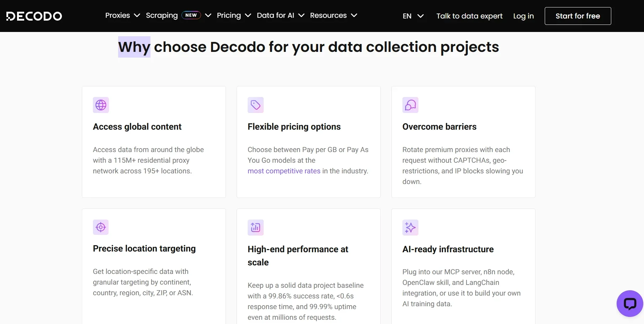Click the Access global content heading

tap(137, 127)
